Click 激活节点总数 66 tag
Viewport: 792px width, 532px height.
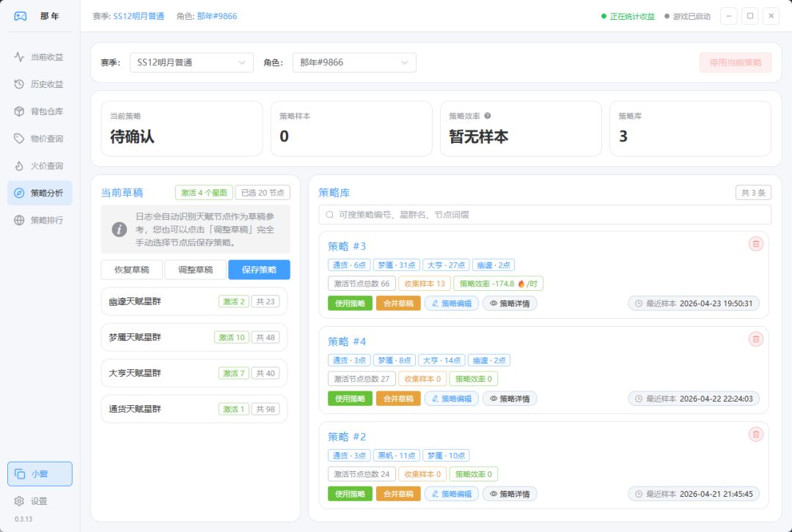[x=362, y=284]
